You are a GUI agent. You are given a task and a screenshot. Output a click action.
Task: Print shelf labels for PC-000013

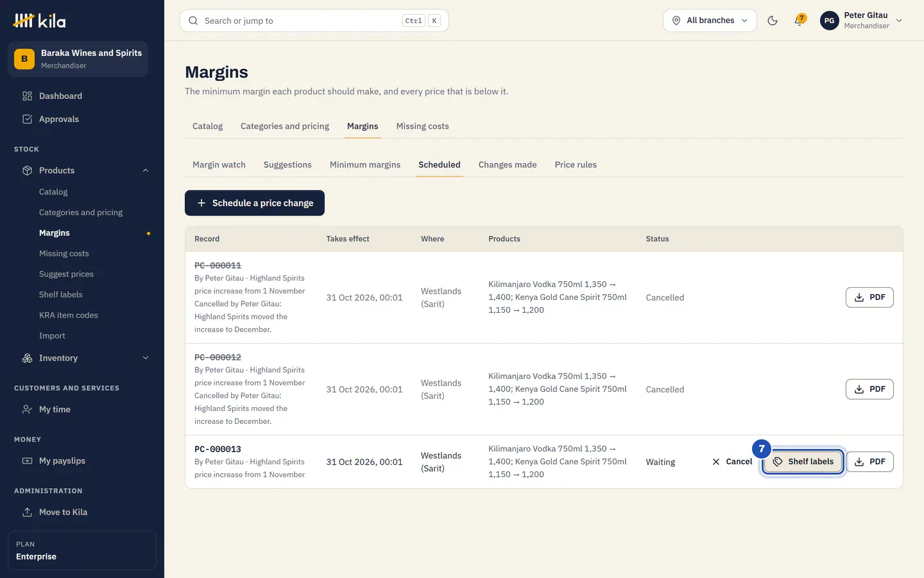803,462
